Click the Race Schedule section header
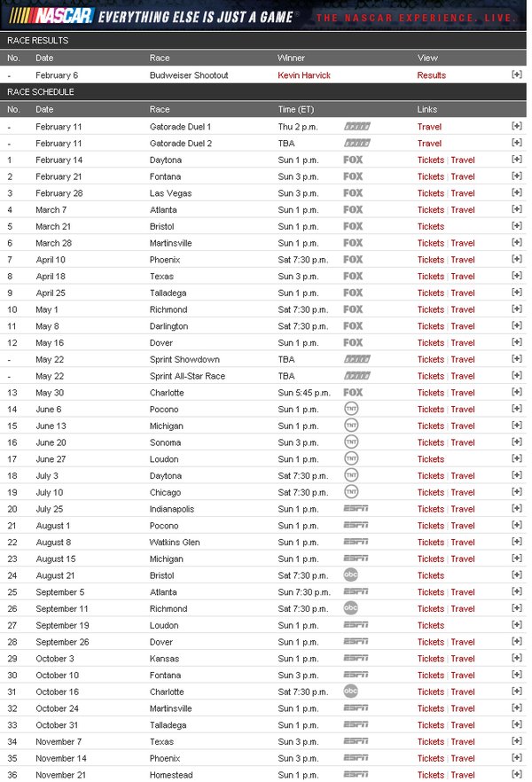This screenshot has width=532, height=782. (41, 91)
